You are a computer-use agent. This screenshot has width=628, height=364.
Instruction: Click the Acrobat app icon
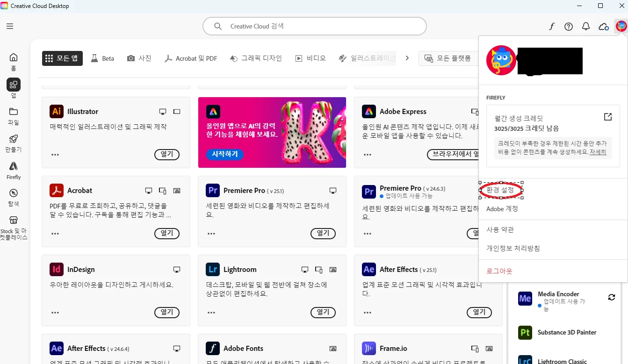(57, 191)
